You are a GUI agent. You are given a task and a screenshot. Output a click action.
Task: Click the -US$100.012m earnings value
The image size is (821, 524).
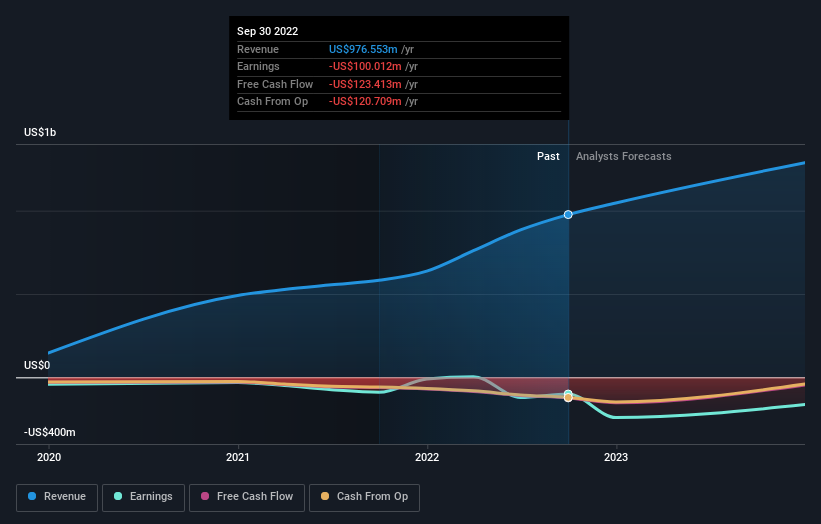[365, 66]
